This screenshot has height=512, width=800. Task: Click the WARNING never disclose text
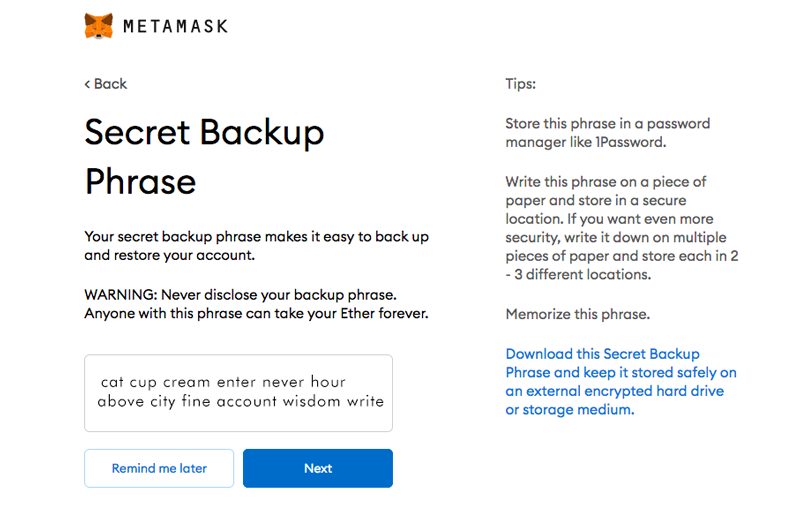[x=256, y=304]
